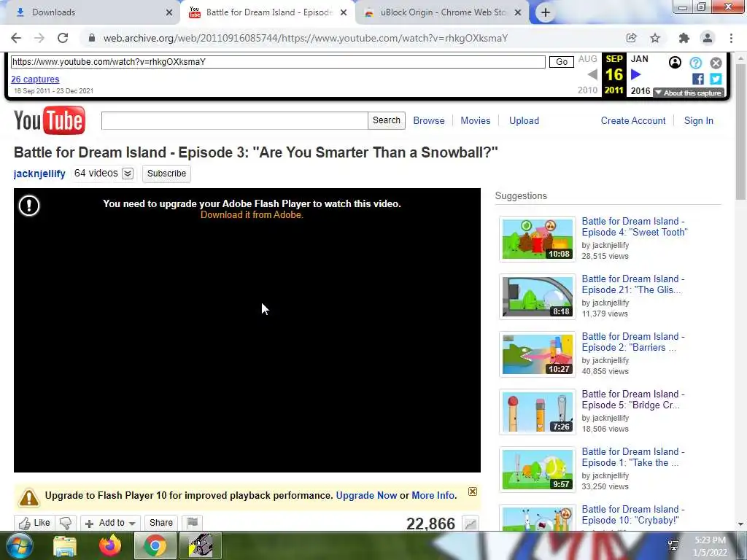Open the 26 captures link
The height and width of the screenshot is (560, 747).
(x=35, y=79)
